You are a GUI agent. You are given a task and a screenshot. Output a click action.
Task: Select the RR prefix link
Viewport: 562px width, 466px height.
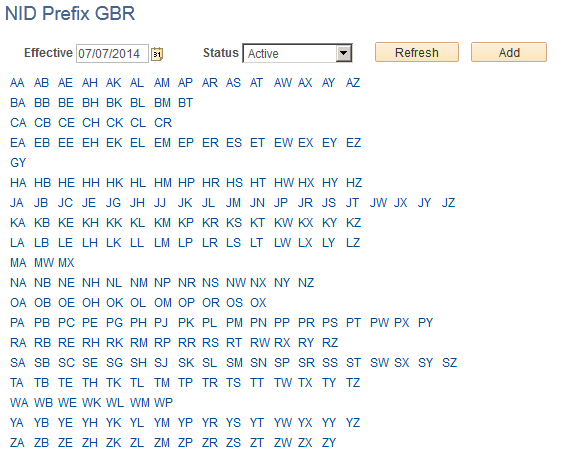187,343
